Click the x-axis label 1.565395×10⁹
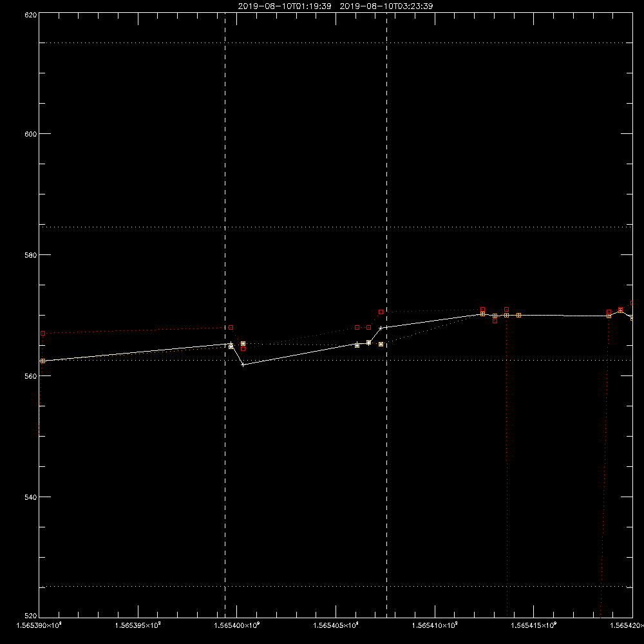Viewport: 644px width, 644px height. 138,625
